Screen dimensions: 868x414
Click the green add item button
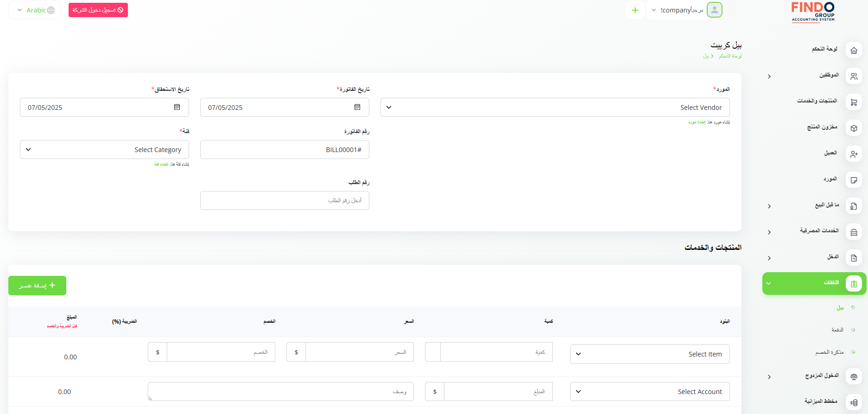point(37,286)
